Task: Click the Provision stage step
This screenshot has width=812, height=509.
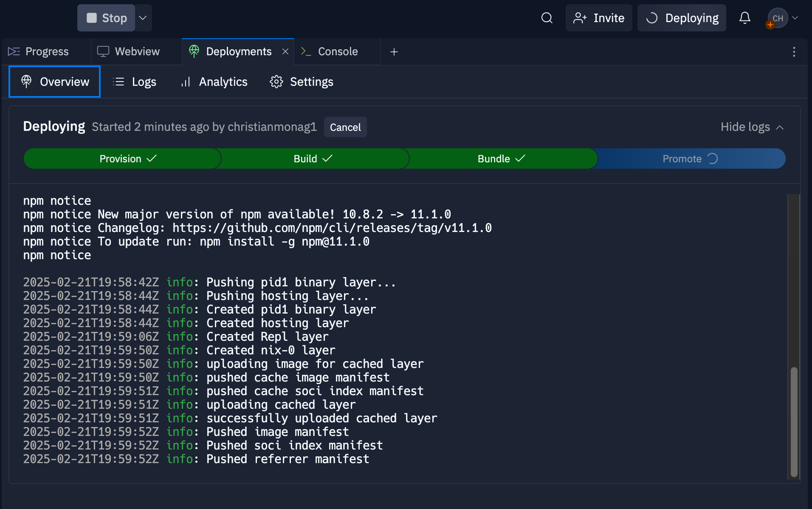Action: tap(122, 158)
